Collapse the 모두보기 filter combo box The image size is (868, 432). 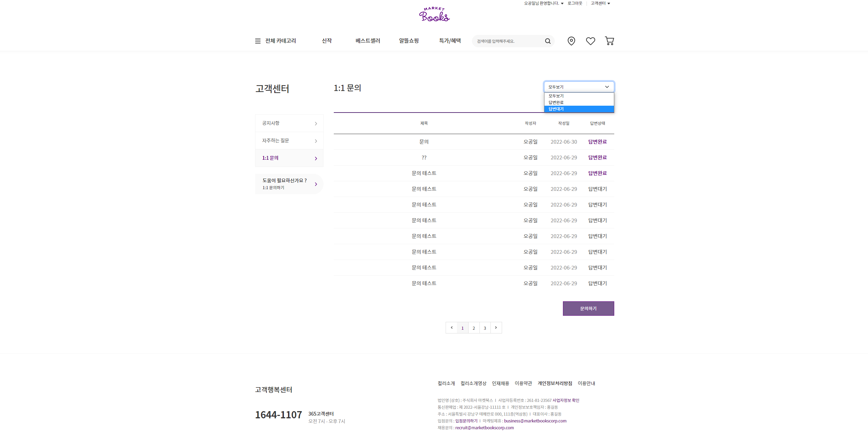point(579,87)
